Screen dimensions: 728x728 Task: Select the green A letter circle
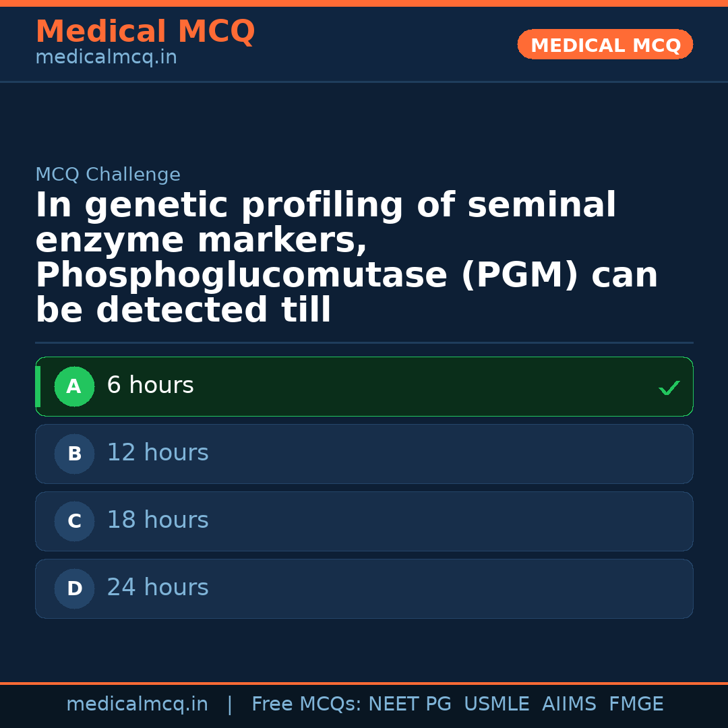74,387
